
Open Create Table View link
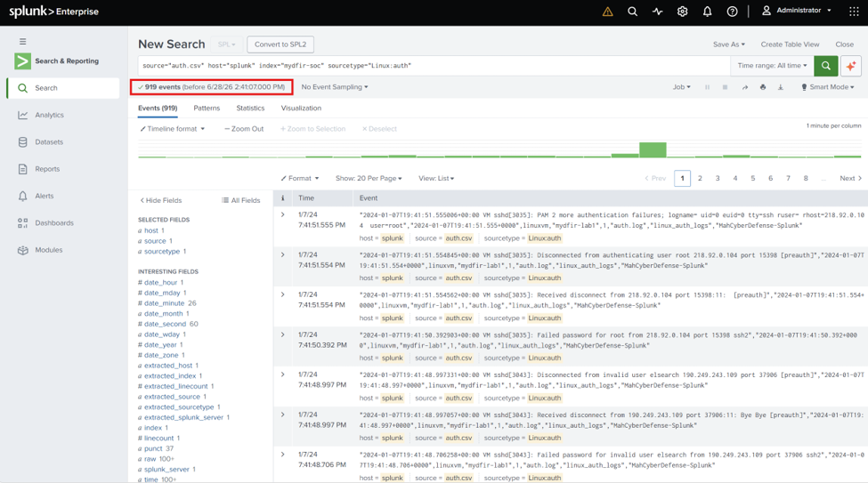pyautogui.click(x=790, y=44)
